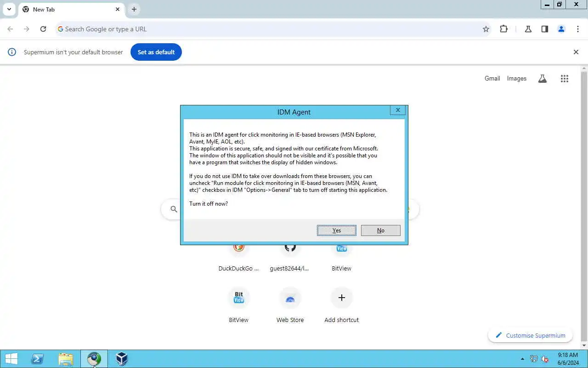Dismiss the default browser infobar

(576, 52)
